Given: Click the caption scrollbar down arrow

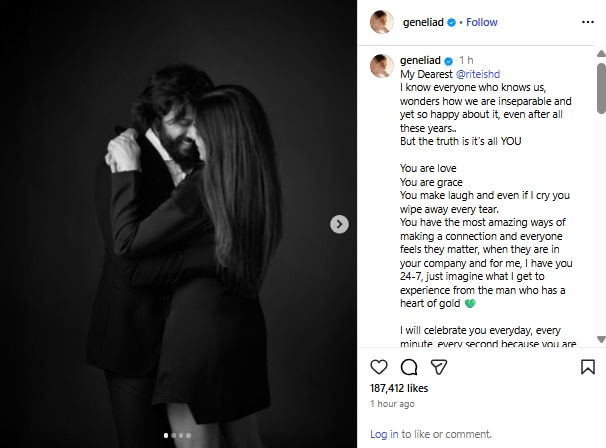Looking at the screenshot, I should coord(601,339).
